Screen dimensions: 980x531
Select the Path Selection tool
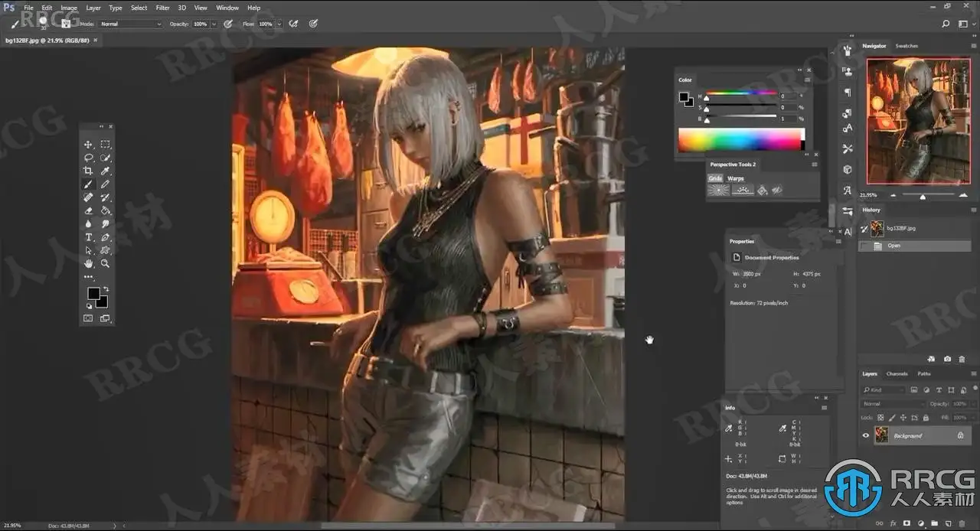(88, 250)
